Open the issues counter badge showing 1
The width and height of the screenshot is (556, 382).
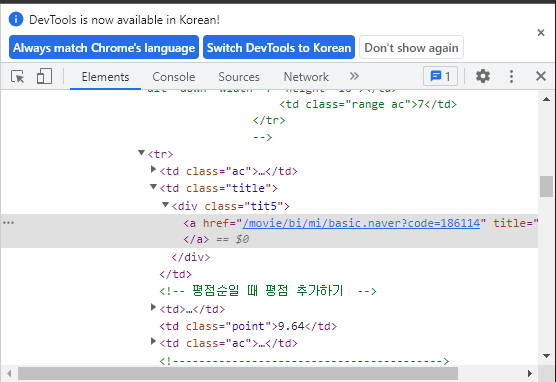click(x=440, y=76)
